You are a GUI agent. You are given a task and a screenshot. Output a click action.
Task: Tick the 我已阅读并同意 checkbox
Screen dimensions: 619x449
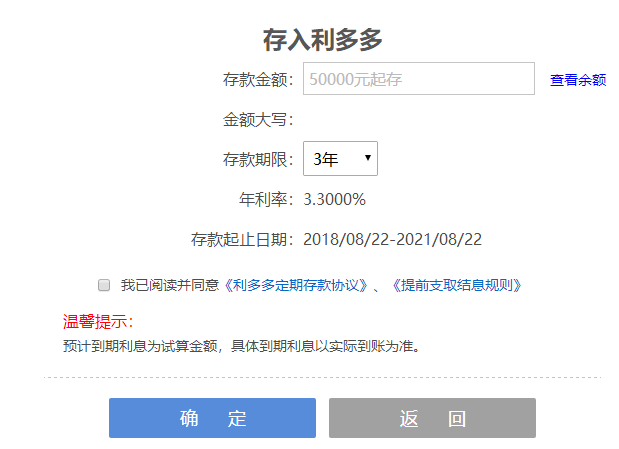(x=104, y=285)
